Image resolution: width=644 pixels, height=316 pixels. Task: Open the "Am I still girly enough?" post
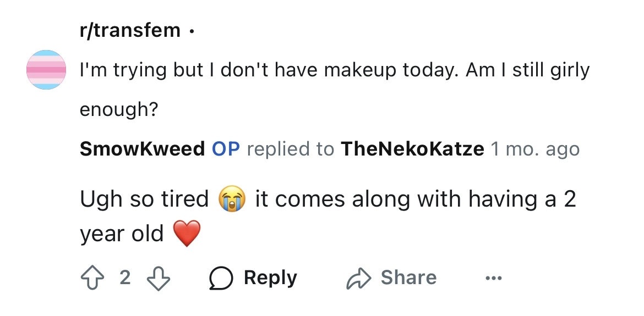click(x=334, y=70)
